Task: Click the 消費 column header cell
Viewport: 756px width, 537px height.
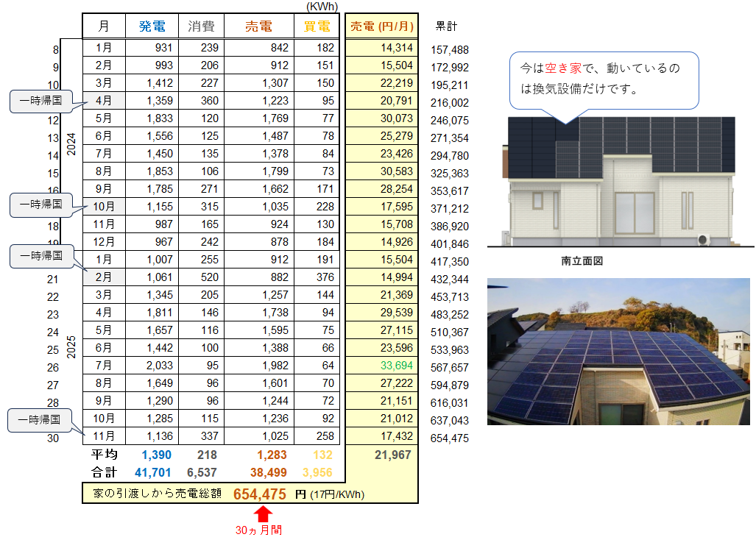Action: [x=201, y=26]
